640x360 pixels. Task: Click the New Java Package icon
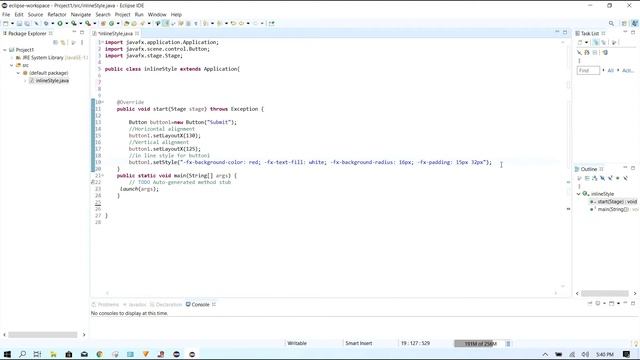(103, 23)
